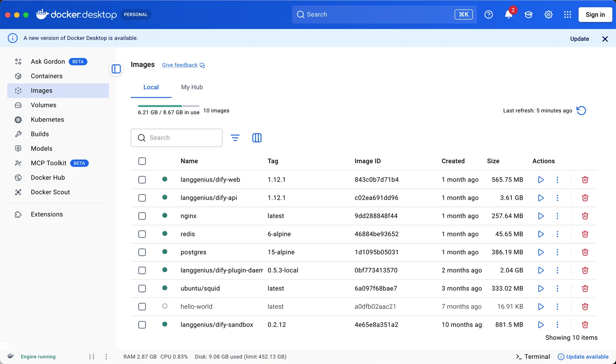This screenshot has width=616, height=364.
Task: Open more actions menu for ubuntu/squid
Action: coord(557,289)
